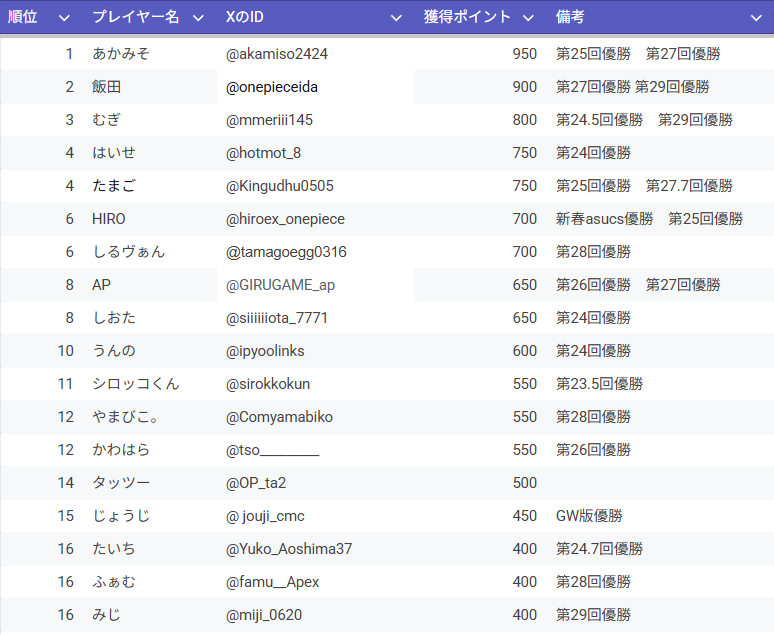The width and height of the screenshot is (774, 635).
Task: Click the ID @famu__Apex
Action: [x=272, y=582]
